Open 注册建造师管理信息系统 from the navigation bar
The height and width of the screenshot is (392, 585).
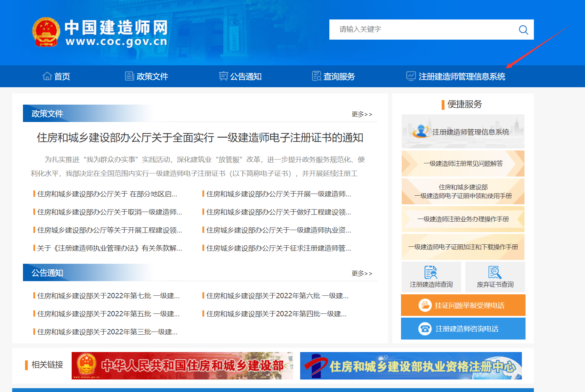coord(463,76)
